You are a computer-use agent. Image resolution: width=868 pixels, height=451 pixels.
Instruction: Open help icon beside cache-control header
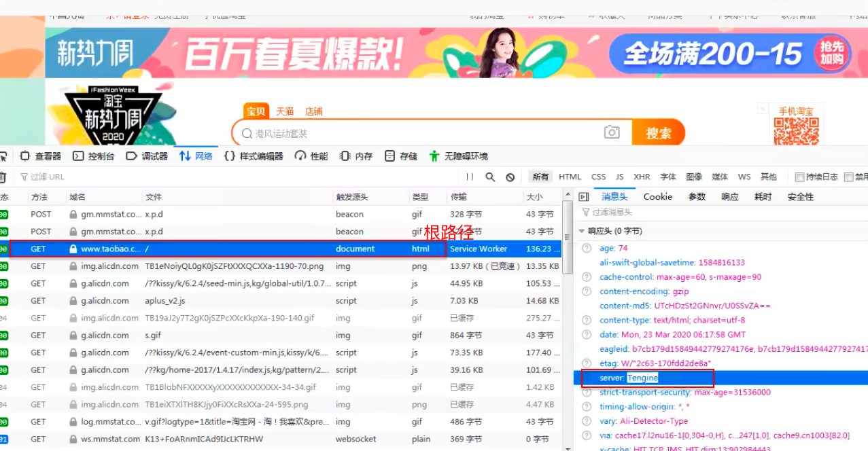click(x=587, y=277)
